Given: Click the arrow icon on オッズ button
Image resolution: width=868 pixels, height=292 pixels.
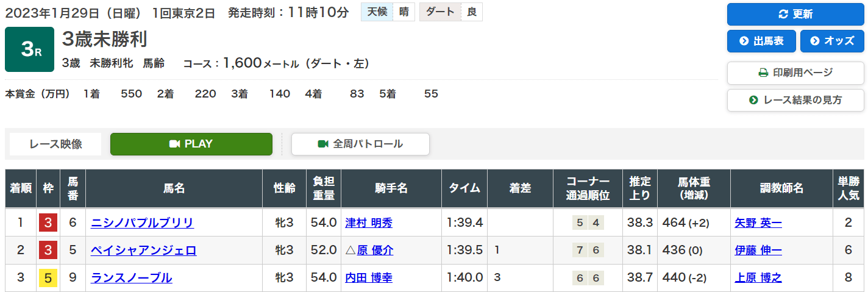Looking at the screenshot, I should tap(814, 41).
